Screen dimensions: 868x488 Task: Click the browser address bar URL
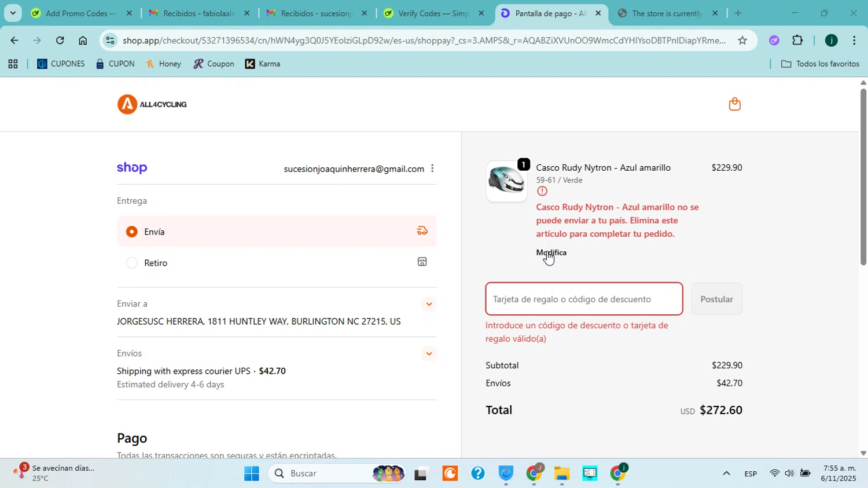(x=424, y=40)
